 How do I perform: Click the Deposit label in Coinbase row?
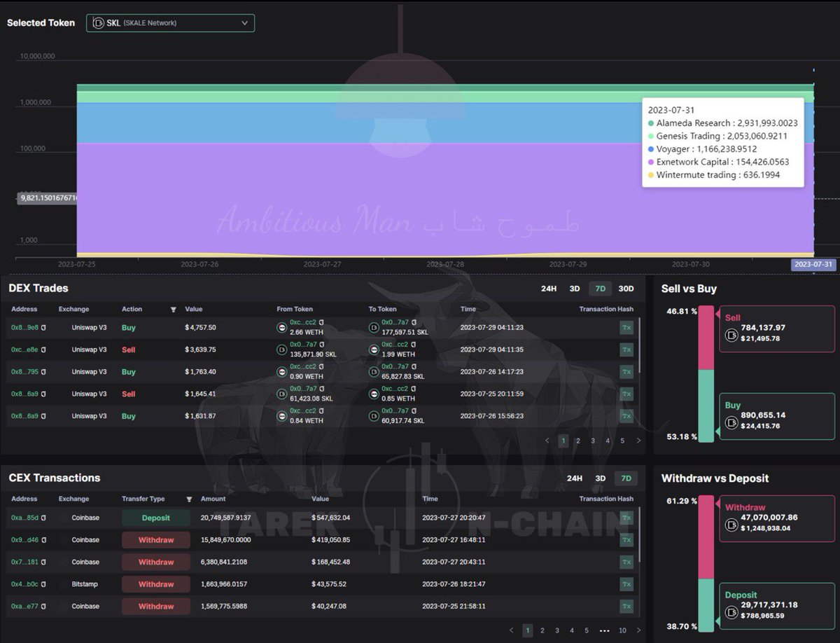pyautogui.click(x=156, y=518)
